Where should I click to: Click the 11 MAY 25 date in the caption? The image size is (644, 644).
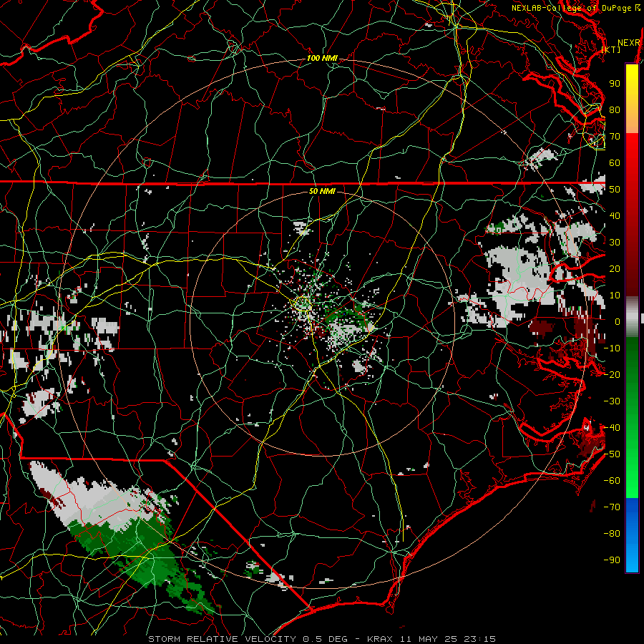tap(428, 639)
